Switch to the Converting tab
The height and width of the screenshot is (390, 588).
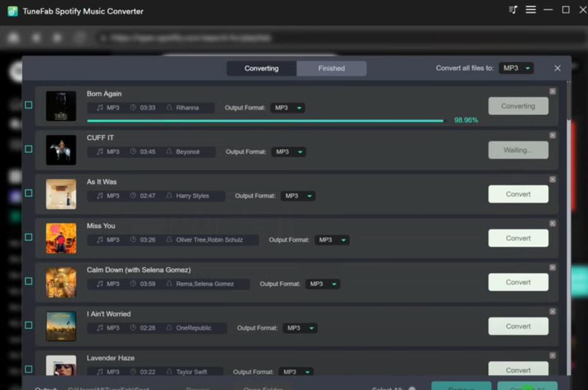click(x=262, y=69)
